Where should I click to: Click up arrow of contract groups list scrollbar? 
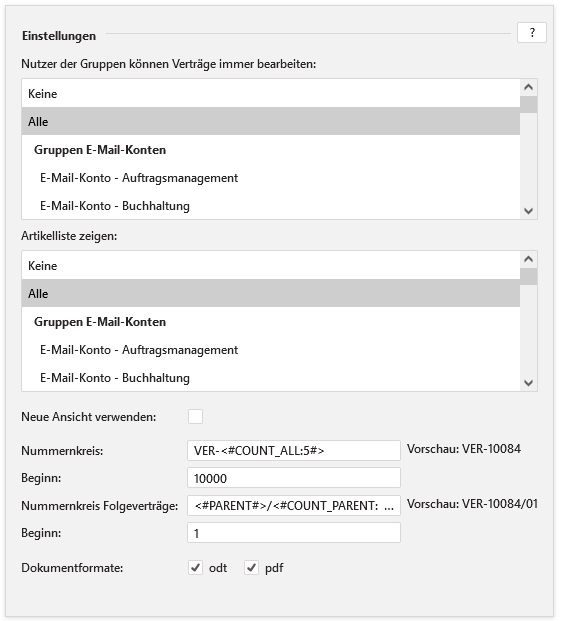[x=529, y=88]
